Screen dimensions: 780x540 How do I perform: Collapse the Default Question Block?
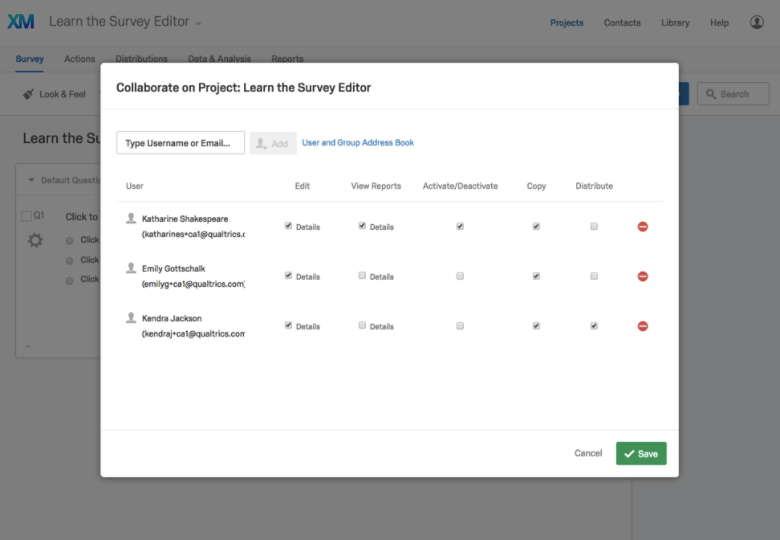[31, 180]
